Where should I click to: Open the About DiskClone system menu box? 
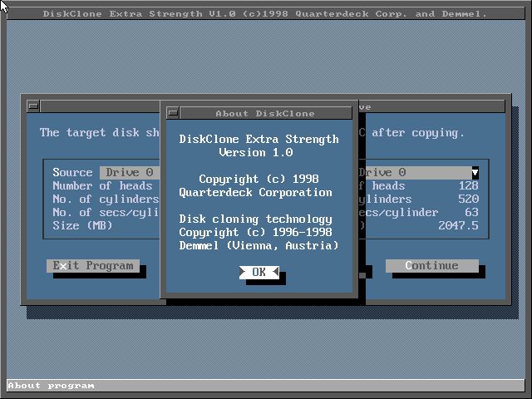point(173,113)
